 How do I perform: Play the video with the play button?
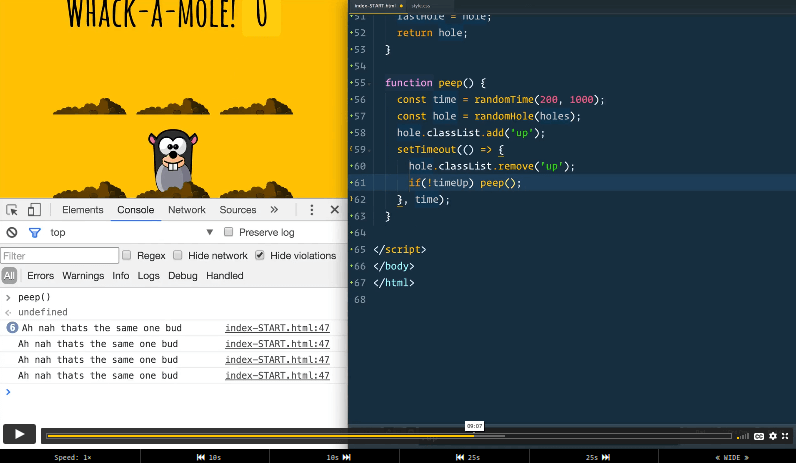click(19, 434)
